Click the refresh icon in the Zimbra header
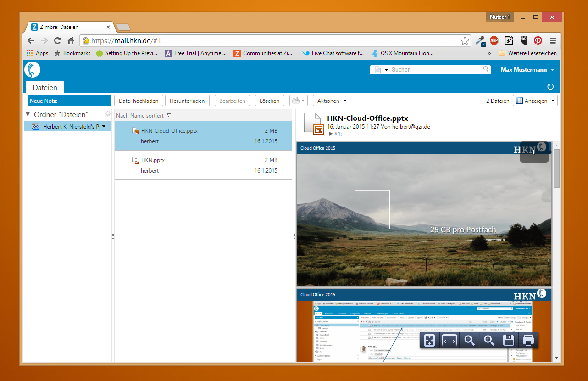 point(550,87)
